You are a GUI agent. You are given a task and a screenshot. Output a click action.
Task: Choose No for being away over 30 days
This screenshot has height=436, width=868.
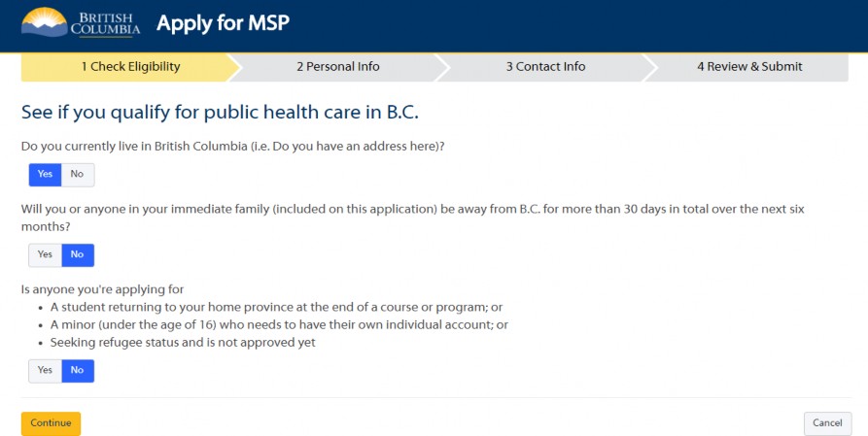tap(78, 255)
